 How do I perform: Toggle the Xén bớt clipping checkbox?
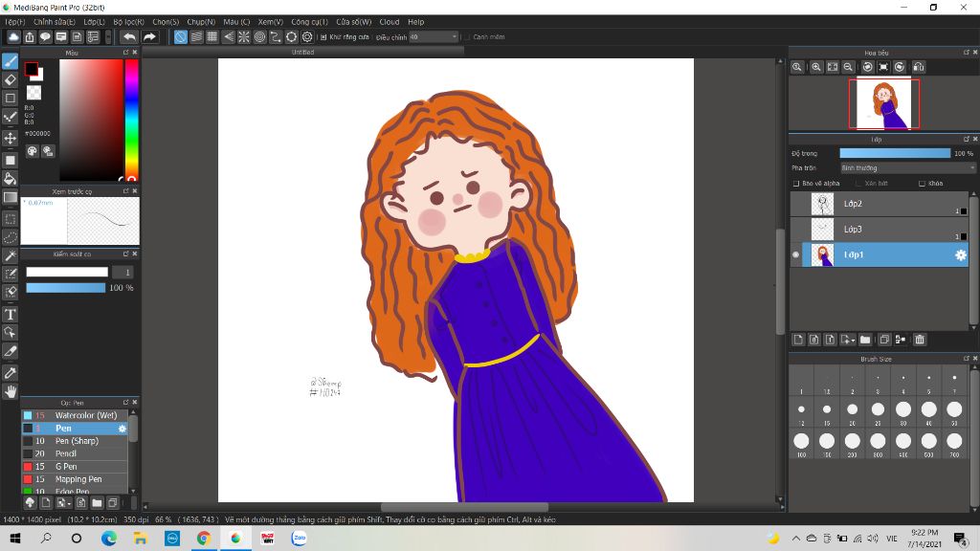(x=858, y=183)
